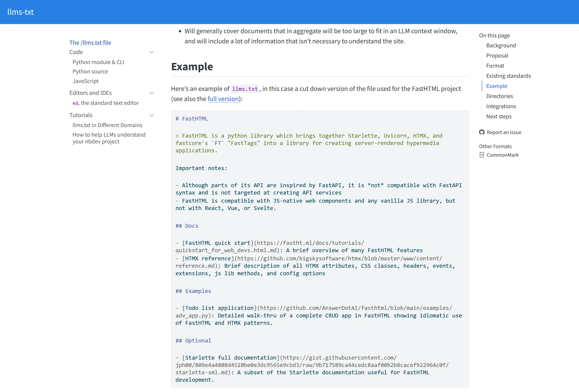Jump to Example section in page contents

point(497,86)
